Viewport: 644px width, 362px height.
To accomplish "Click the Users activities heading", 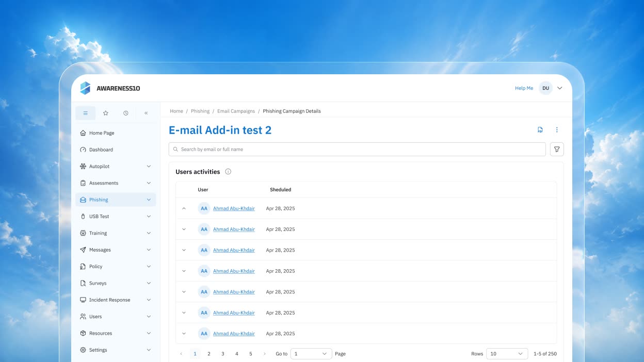I will 198,172.
